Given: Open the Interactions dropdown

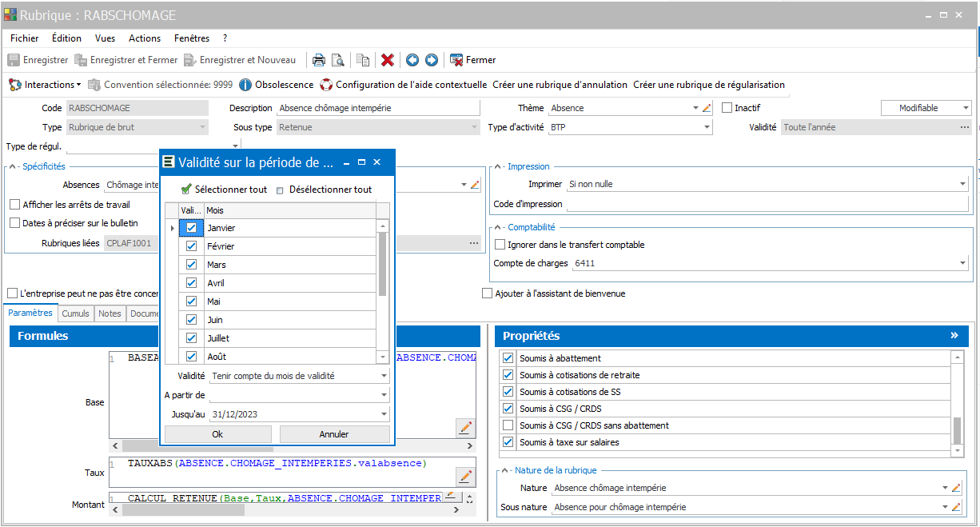Looking at the screenshot, I should click(45, 85).
